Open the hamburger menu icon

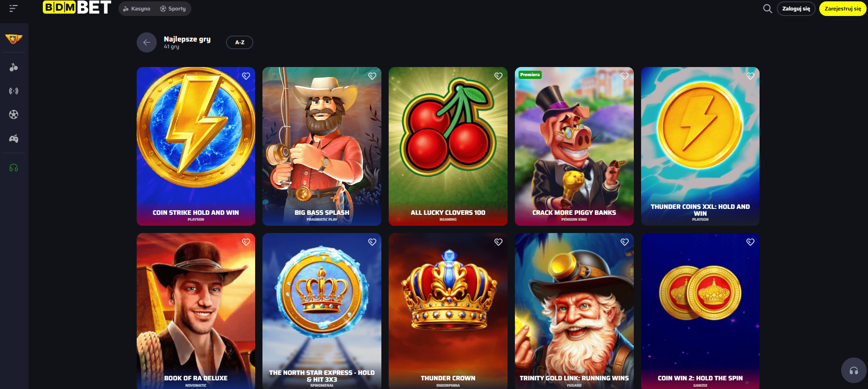[x=14, y=8]
